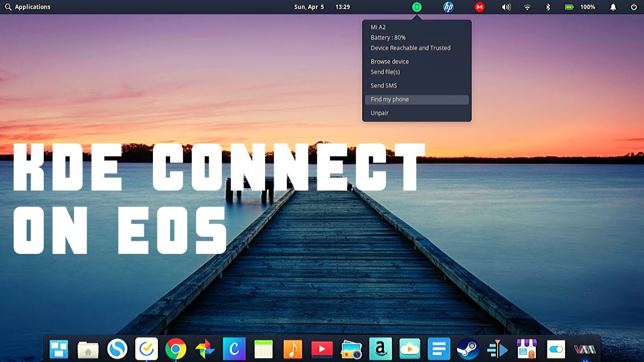Click the MI A2 device name

[x=378, y=27]
